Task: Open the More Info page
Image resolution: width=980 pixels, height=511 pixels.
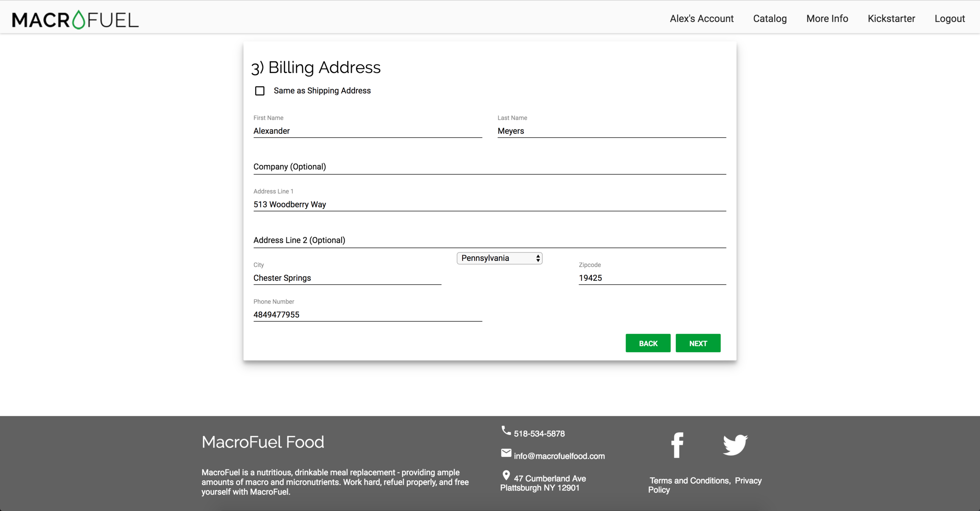Action: (x=827, y=18)
